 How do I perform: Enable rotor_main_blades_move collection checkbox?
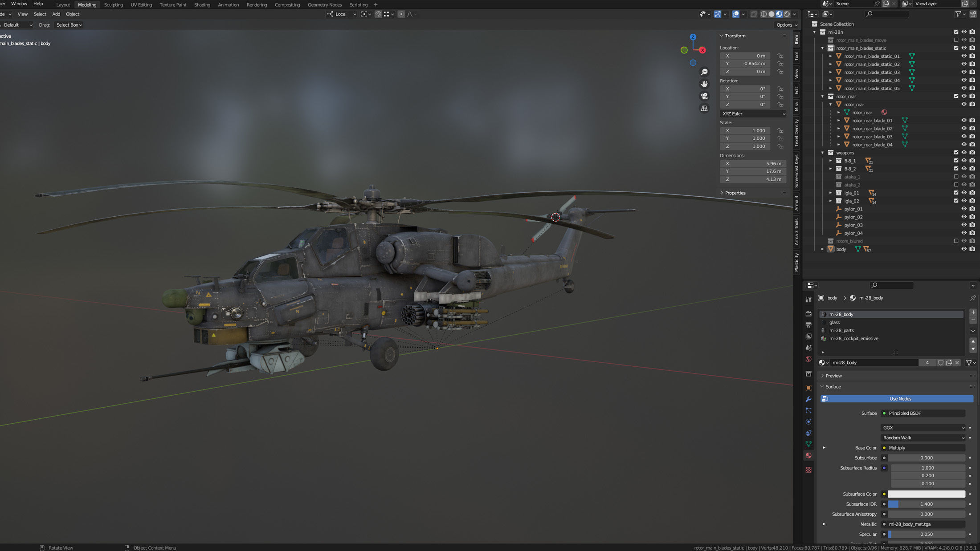coord(956,40)
